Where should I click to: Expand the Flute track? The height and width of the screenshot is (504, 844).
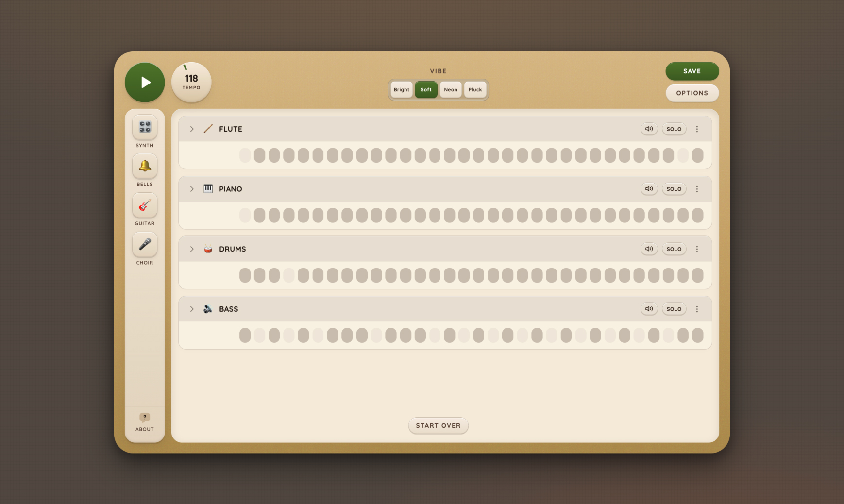[x=192, y=129]
